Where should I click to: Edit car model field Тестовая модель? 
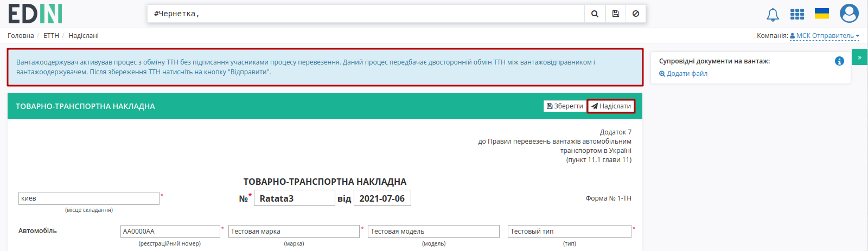(x=433, y=231)
